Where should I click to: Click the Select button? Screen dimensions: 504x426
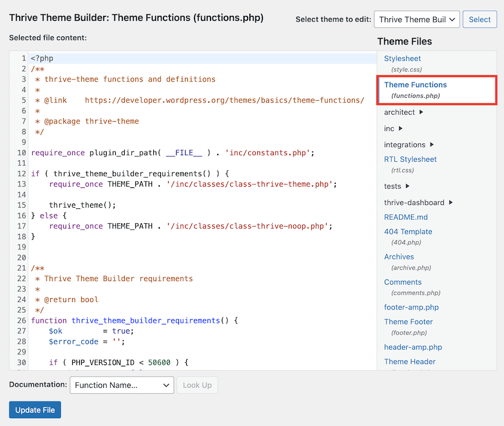point(480,19)
